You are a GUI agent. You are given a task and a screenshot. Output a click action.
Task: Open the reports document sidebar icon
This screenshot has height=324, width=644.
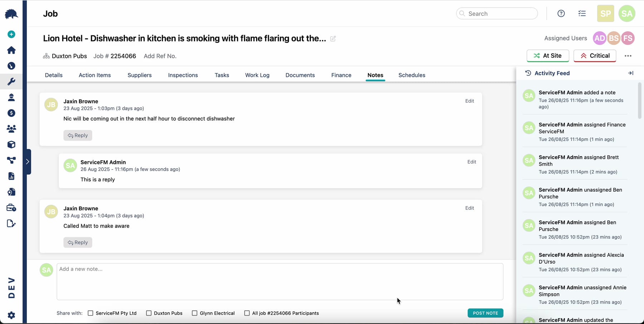pos(11,176)
